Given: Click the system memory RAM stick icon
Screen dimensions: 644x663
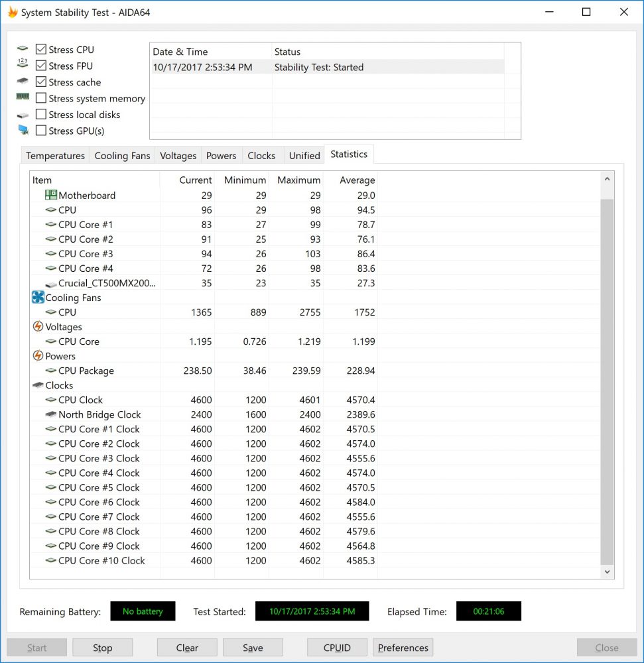Looking at the screenshot, I should (x=23, y=96).
